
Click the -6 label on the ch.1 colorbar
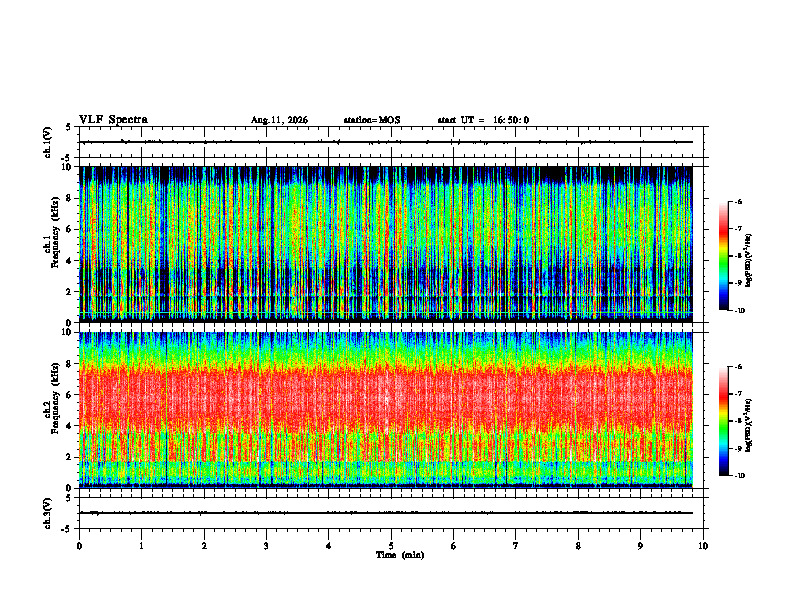(x=738, y=202)
